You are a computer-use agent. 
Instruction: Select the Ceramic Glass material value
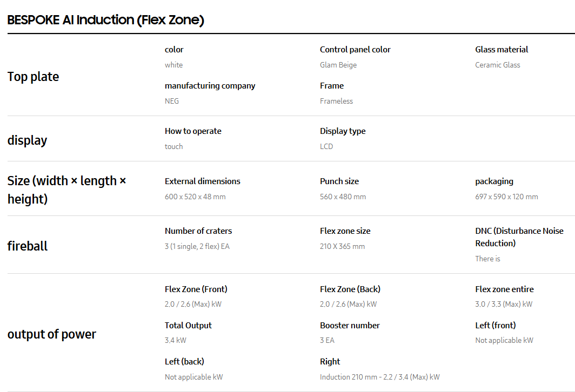pos(497,65)
